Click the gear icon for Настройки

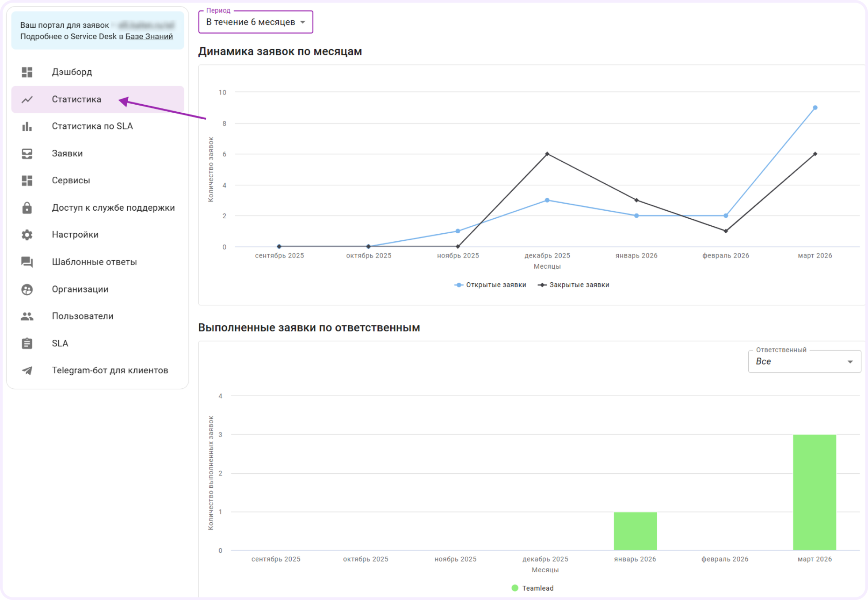point(27,235)
